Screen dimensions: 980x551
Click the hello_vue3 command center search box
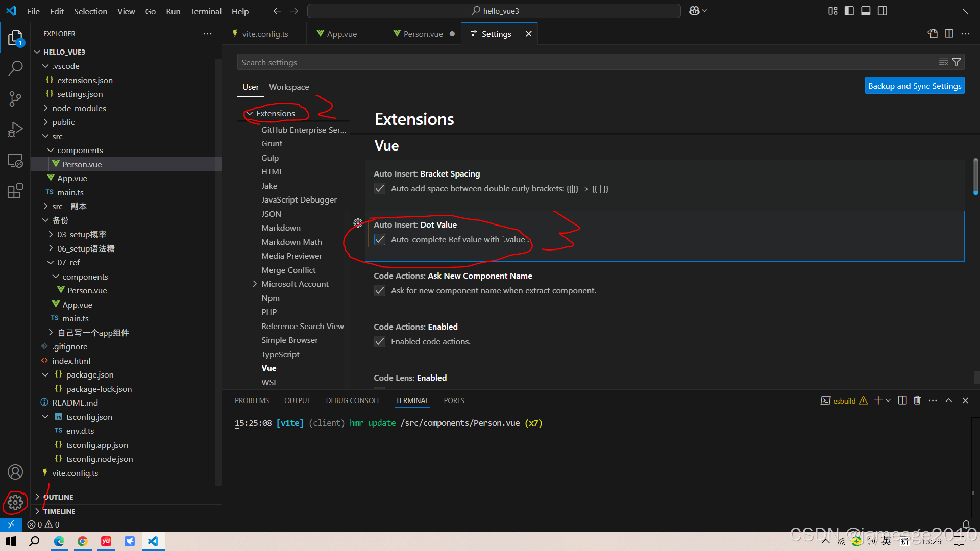pyautogui.click(x=494, y=11)
